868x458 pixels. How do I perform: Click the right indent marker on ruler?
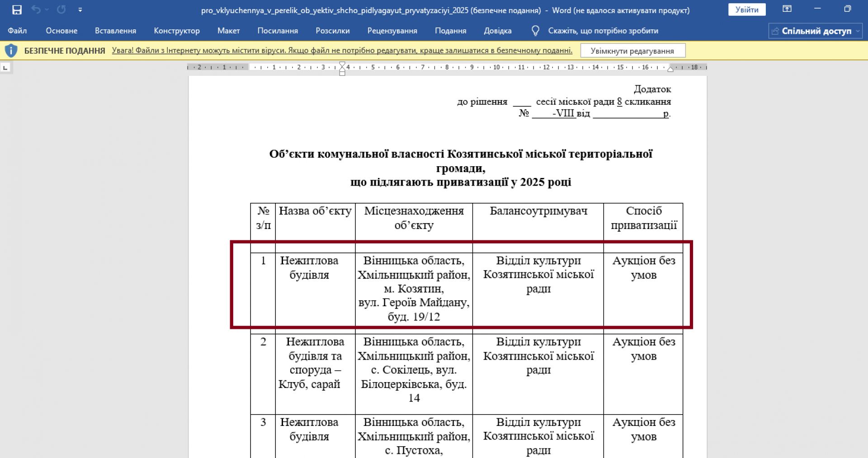tap(670, 69)
